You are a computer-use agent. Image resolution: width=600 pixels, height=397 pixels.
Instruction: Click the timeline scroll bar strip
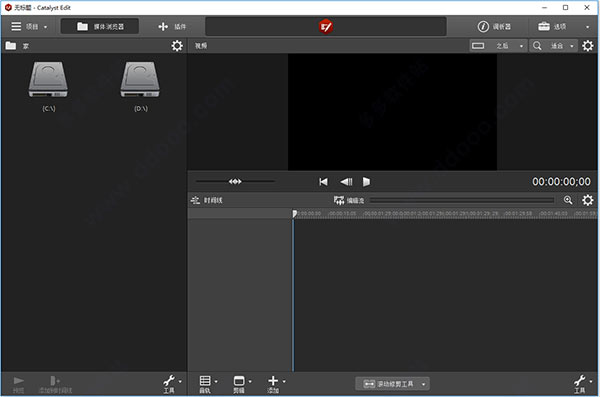pos(462,200)
